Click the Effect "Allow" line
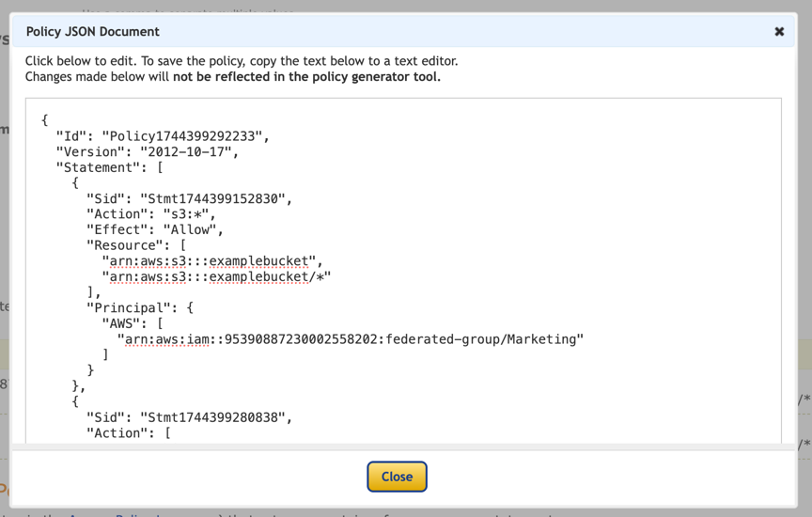The height and width of the screenshot is (517, 812). pos(154,229)
